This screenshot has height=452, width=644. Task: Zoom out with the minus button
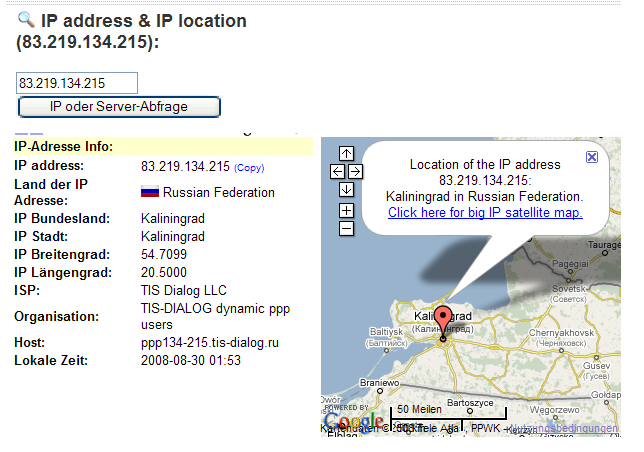pyautogui.click(x=346, y=229)
